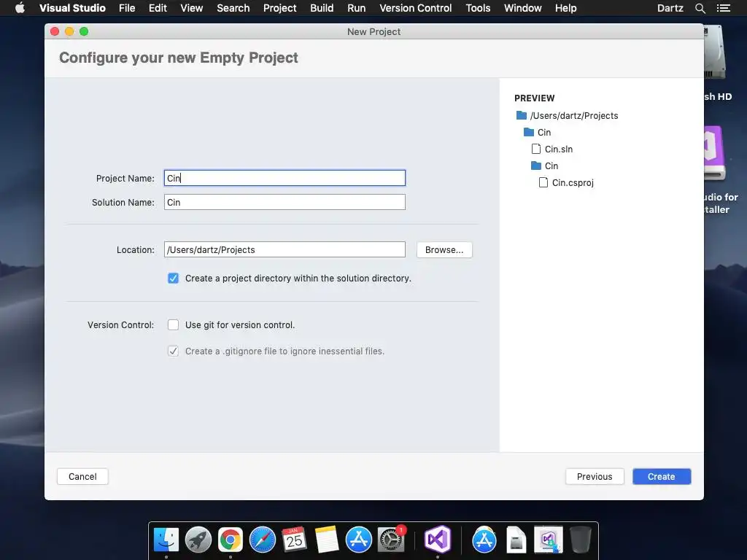
Task: Select the Cin.csproj entry in preview
Action: (573, 182)
